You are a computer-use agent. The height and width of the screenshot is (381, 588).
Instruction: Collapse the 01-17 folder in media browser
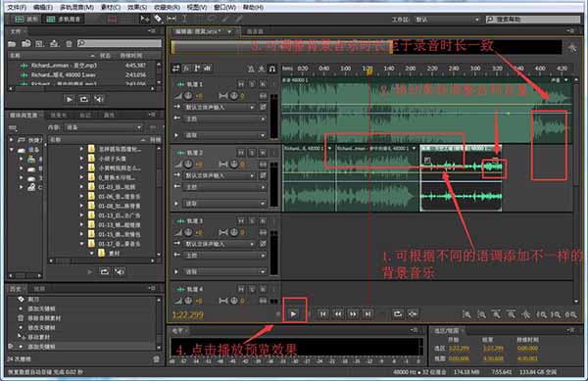(x=81, y=244)
